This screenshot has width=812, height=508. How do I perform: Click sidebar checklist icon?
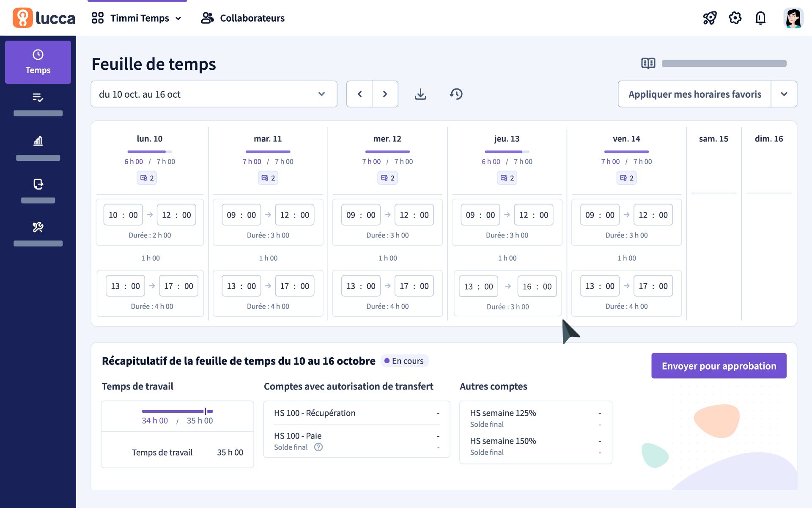(x=38, y=98)
